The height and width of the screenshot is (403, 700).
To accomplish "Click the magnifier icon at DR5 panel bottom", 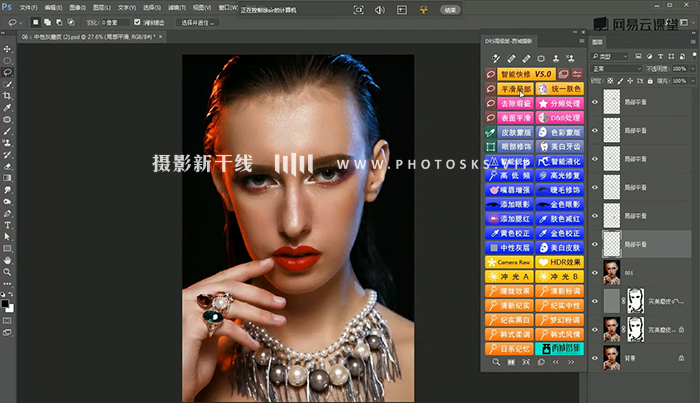I will coord(496,362).
